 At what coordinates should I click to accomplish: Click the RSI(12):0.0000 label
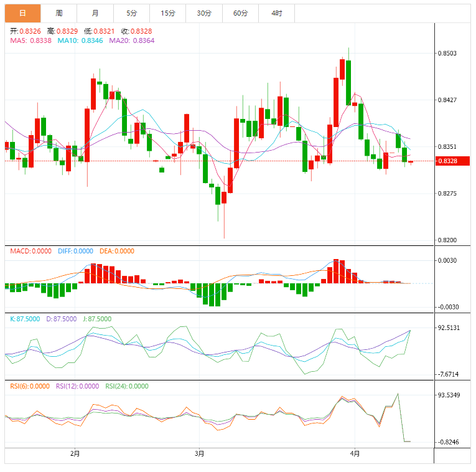[77, 386]
